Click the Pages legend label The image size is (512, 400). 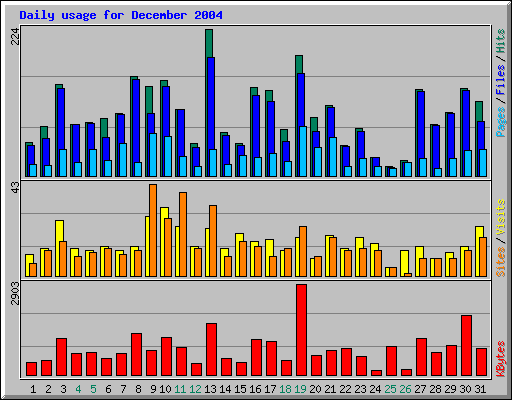pyautogui.click(x=501, y=122)
